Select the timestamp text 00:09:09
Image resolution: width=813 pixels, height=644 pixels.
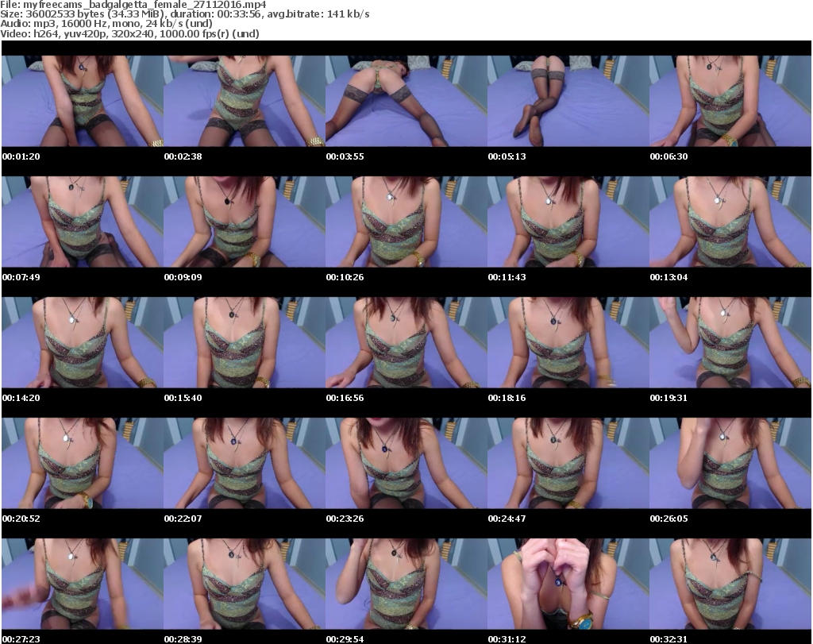(183, 277)
